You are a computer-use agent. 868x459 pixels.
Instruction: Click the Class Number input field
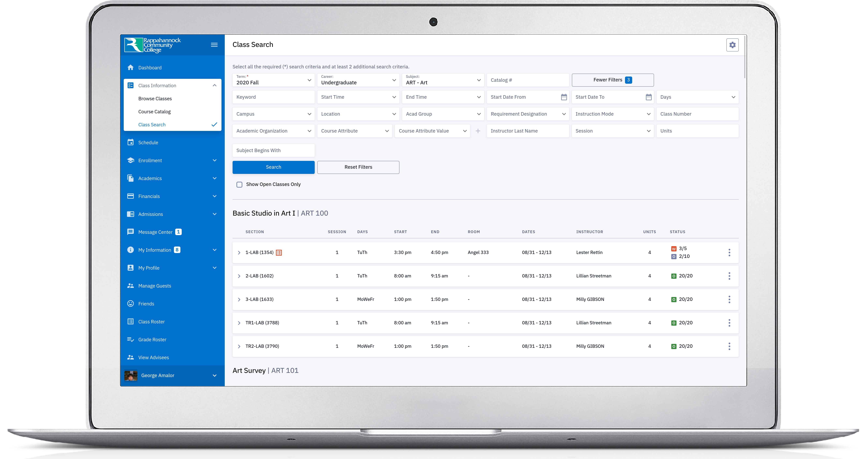(x=698, y=114)
